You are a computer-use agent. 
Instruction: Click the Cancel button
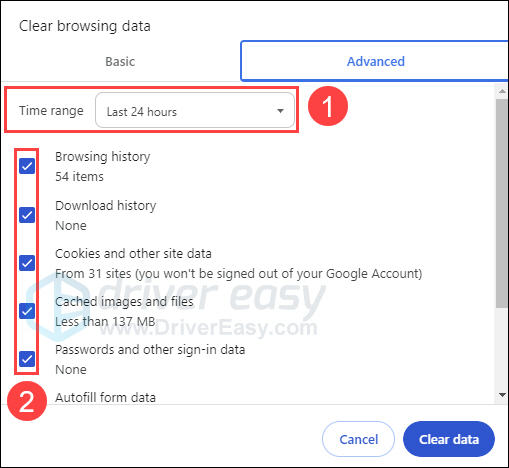(x=358, y=439)
